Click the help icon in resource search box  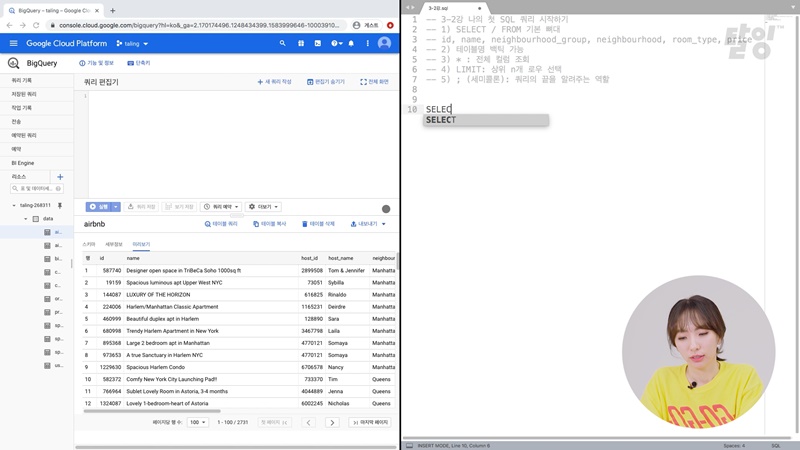59,189
